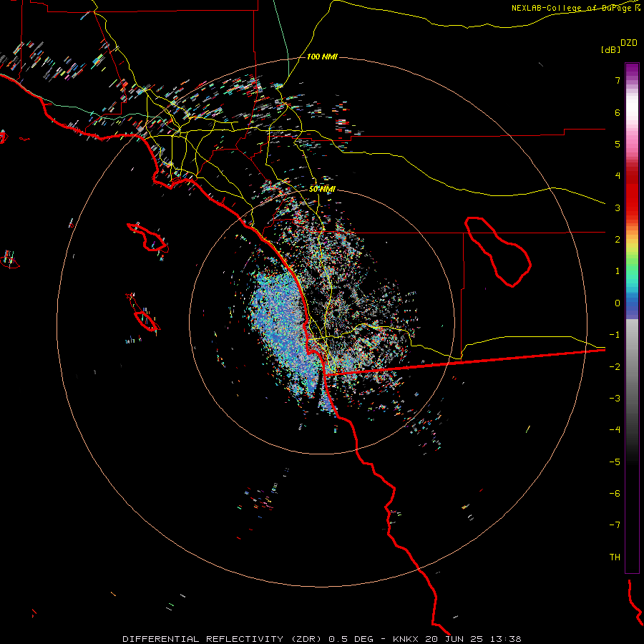Pick the -5 label on the dB scale
The image size is (644, 644).
[615, 462]
